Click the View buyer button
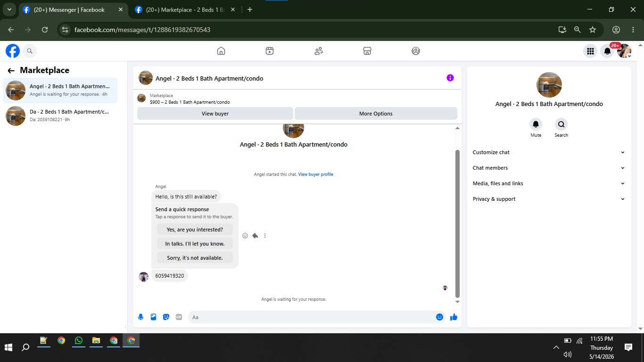Screen dimensions: 644x362 tap(215, 114)
